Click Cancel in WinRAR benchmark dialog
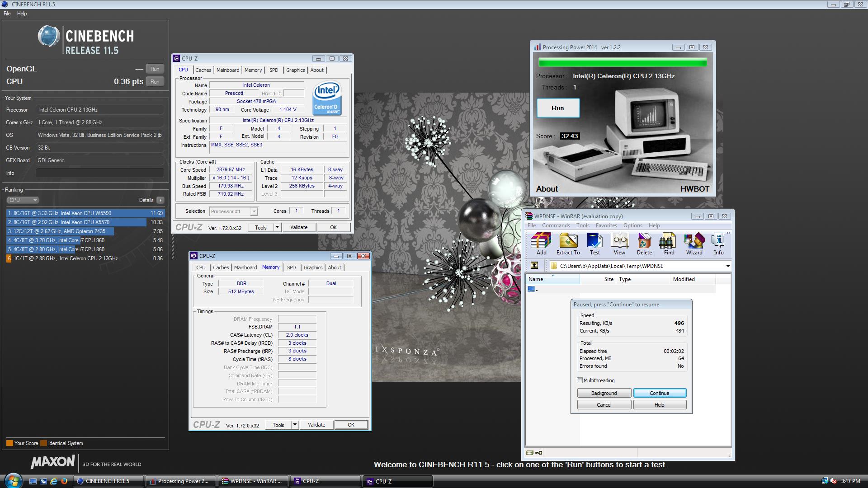The height and width of the screenshot is (488, 868). 604,405
